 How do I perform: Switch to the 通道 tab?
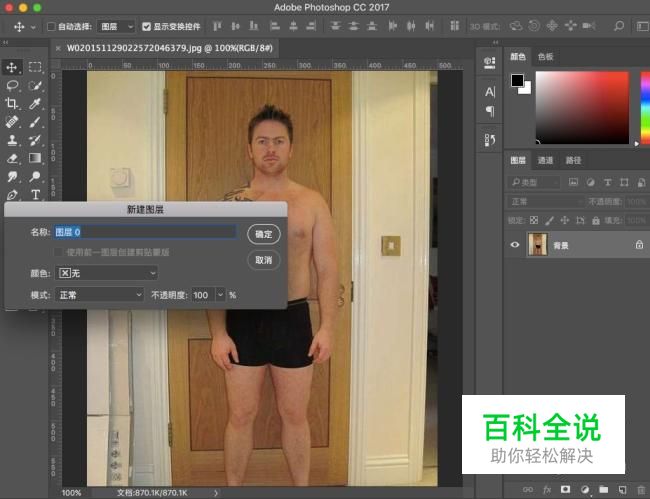545,160
